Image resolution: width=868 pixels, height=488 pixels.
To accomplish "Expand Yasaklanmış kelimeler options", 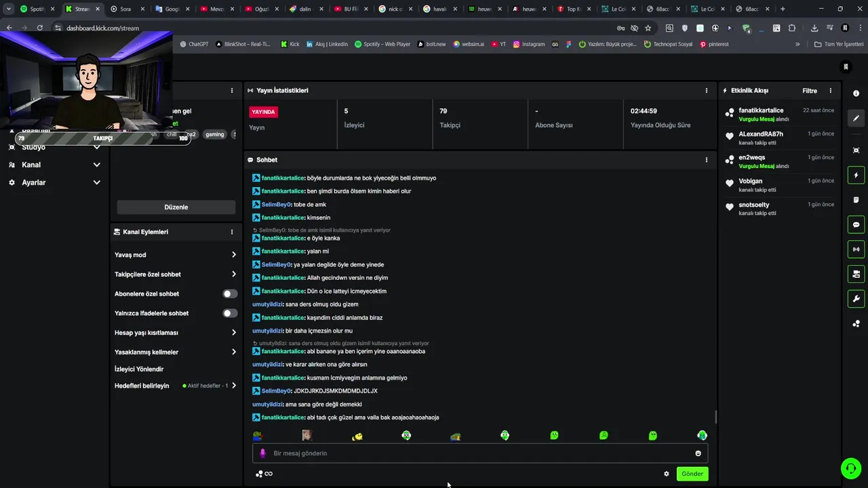I will pos(234,352).
